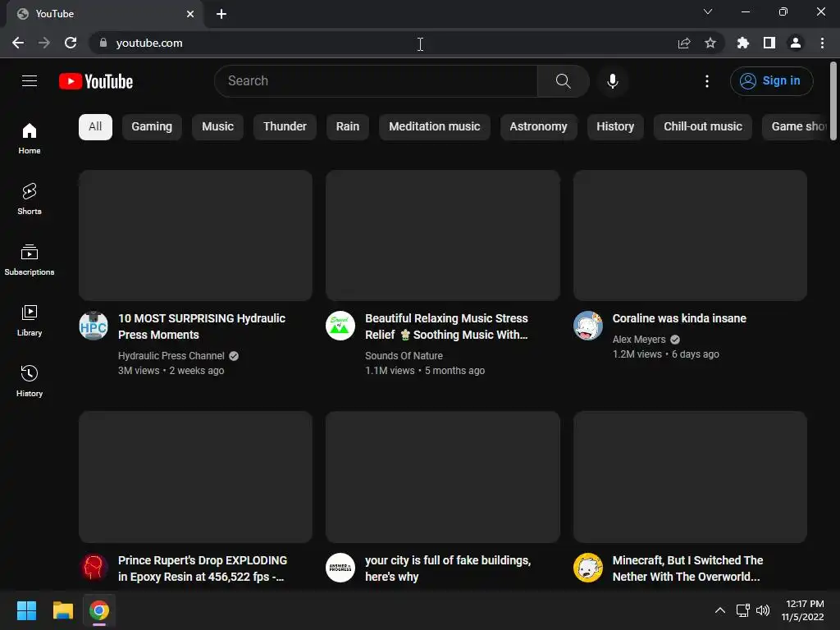Close the YouTube tab
The width and height of the screenshot is (840, 630).
click(x=190, y=14)
